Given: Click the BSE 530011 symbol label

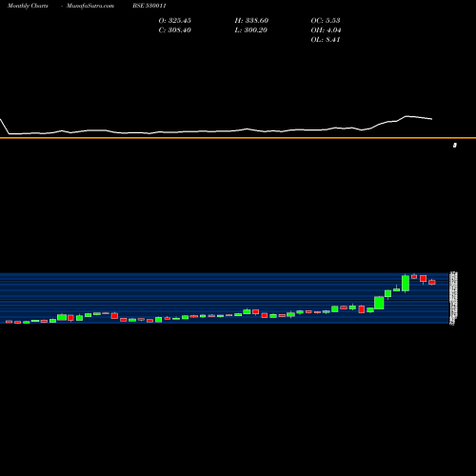Looking at the screenshot, I should point(149,6).
